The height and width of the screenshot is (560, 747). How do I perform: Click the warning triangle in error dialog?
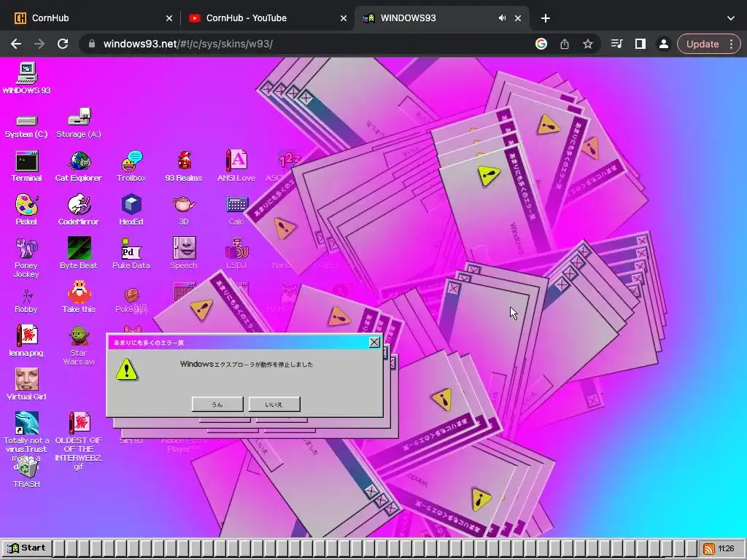[127, 370]
